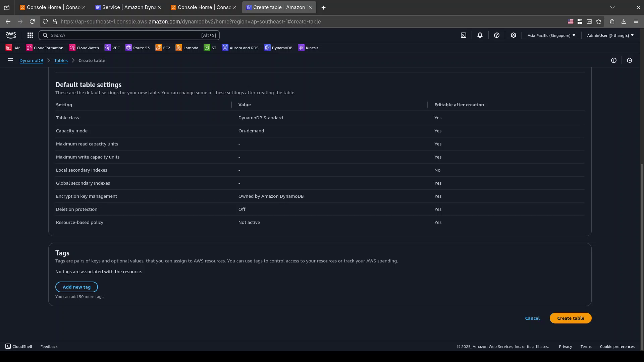Screen dimensions: 644x362
Task: Go to Tables breadcrumb link
Action: [x=61, y=60]
